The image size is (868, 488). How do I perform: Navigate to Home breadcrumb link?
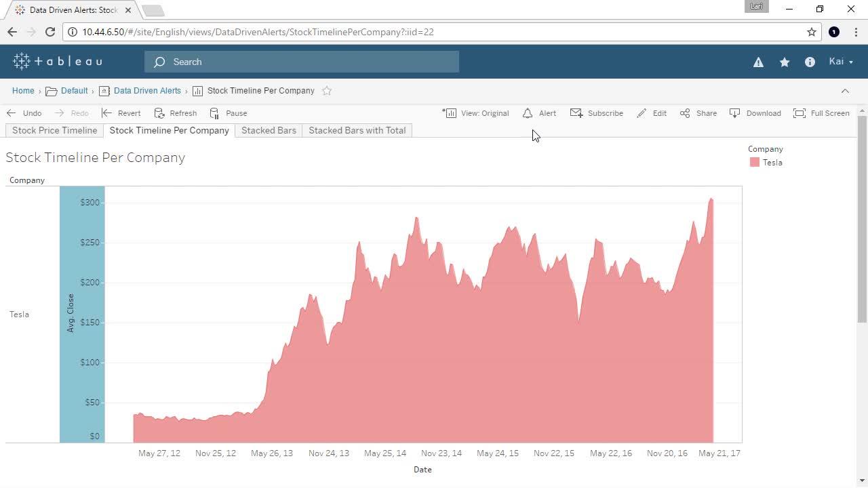click(x=23, y=91)
